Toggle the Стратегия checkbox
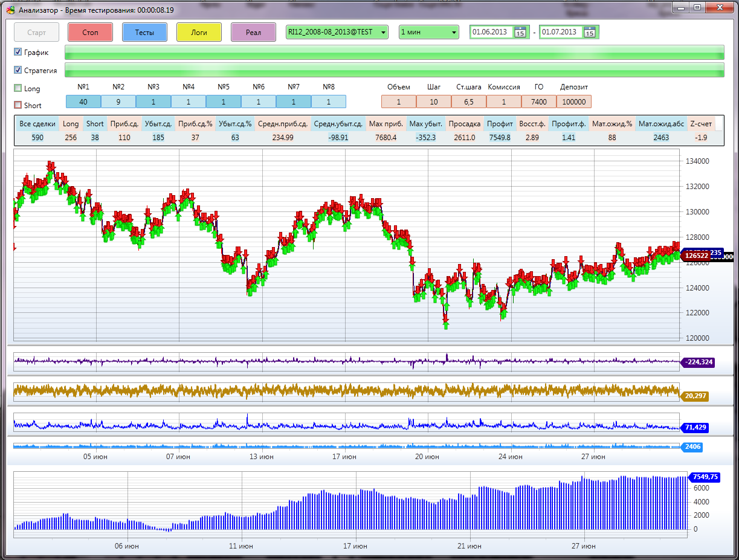 pyautogui.click(x=18, y=69)
